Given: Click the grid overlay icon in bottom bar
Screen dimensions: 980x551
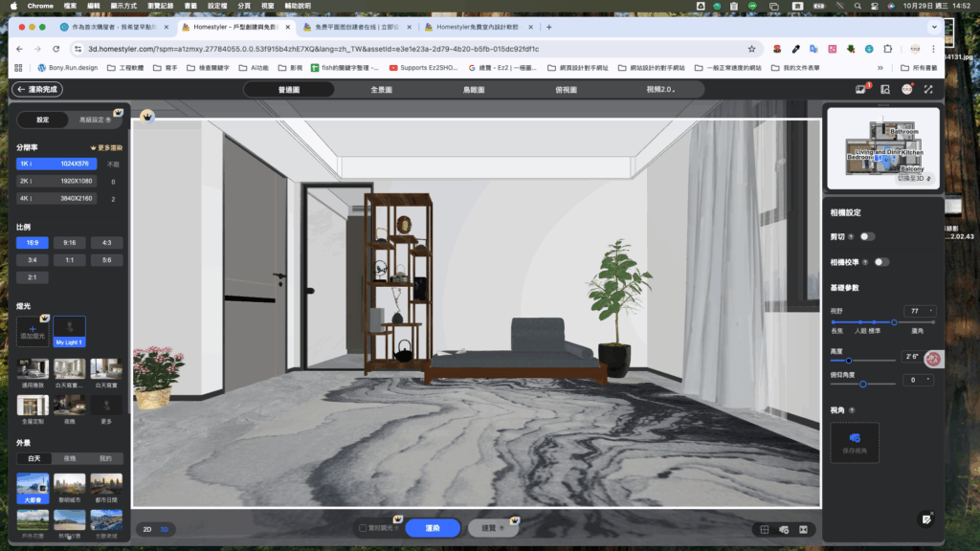Looking at the screenshot, I should [x=764, y=529].
